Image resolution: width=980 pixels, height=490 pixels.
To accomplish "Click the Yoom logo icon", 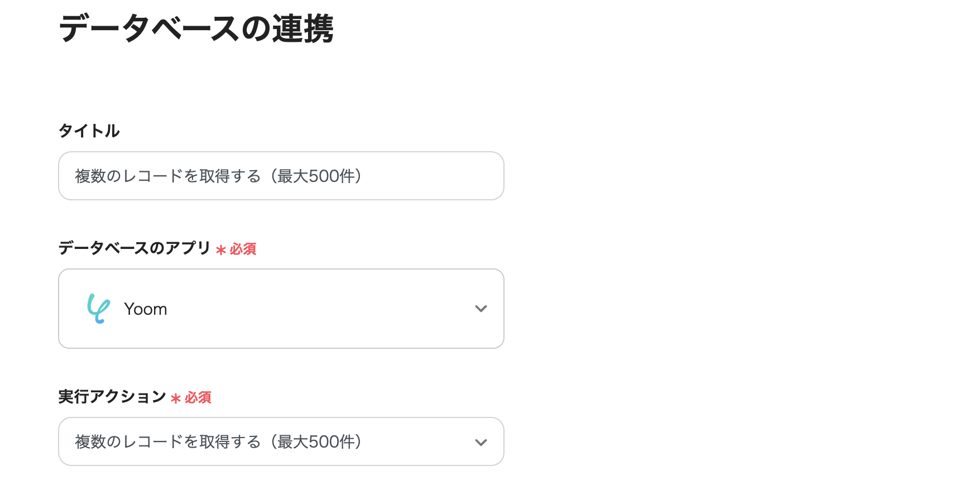I will [98, 309].
